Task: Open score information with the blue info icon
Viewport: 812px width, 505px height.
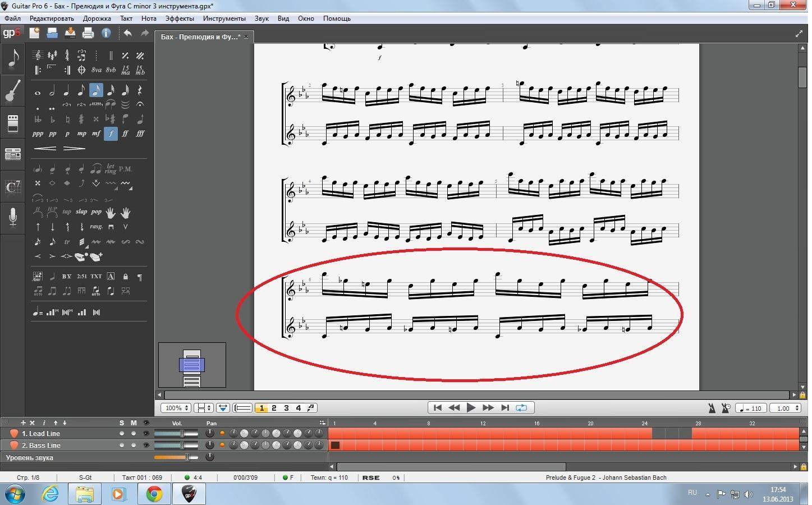Action: (106, 33)
